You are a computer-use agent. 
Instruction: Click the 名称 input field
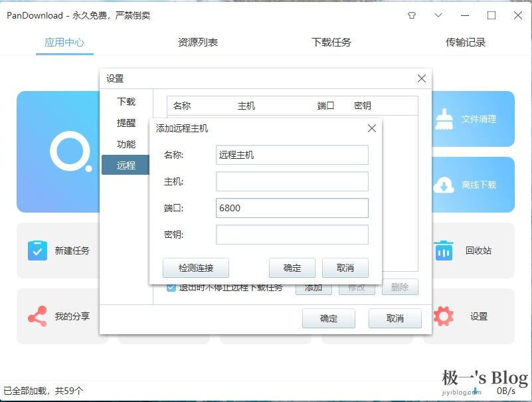tap(292, 155)
